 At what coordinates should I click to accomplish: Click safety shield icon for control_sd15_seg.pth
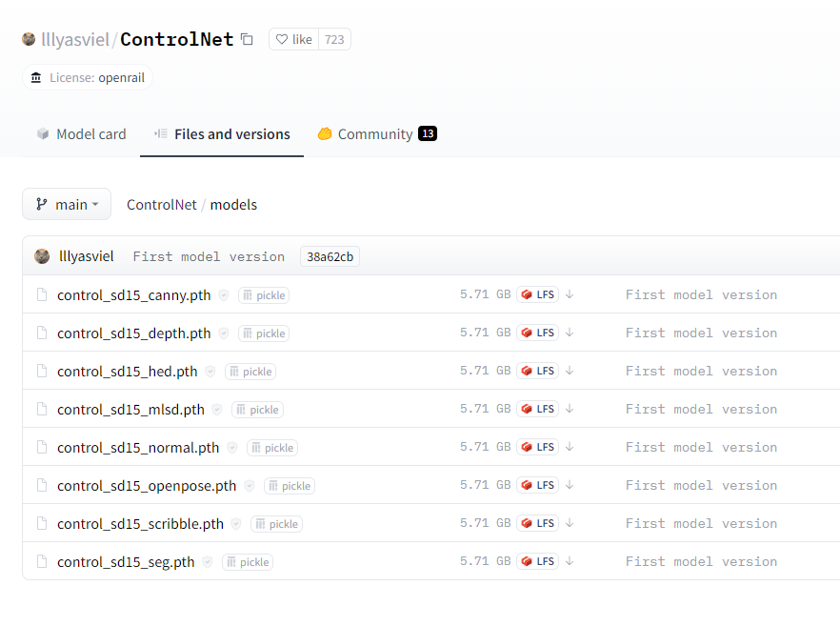[x=208, y=562]
